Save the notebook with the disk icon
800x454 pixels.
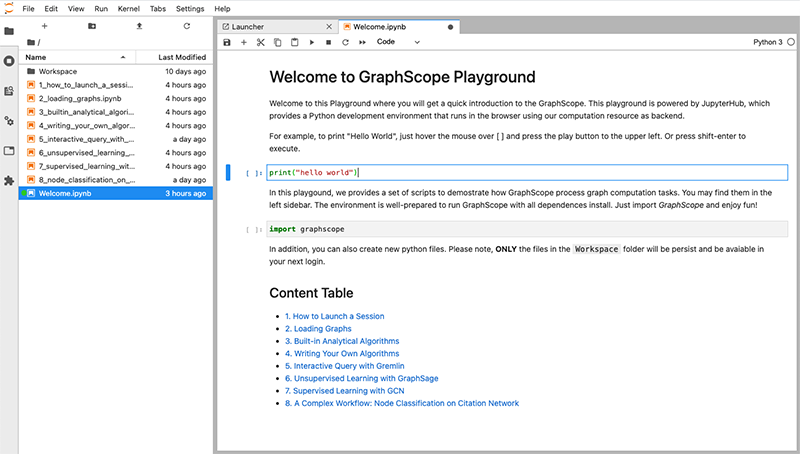227,43
